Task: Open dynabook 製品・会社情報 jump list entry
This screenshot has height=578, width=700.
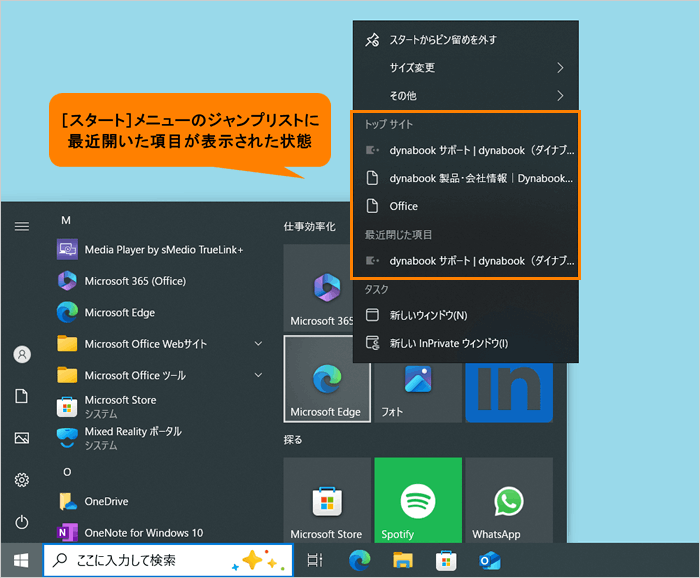Action: [x=466, y=179]
